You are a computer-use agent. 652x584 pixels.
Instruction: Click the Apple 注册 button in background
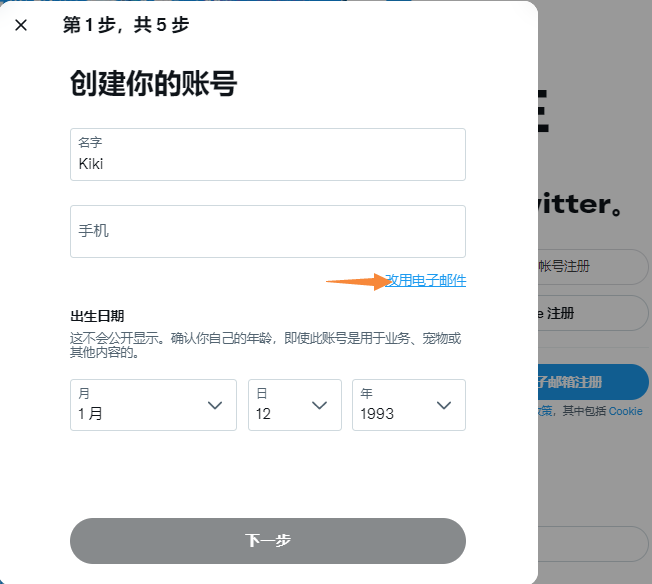click(x=592, y=313)
